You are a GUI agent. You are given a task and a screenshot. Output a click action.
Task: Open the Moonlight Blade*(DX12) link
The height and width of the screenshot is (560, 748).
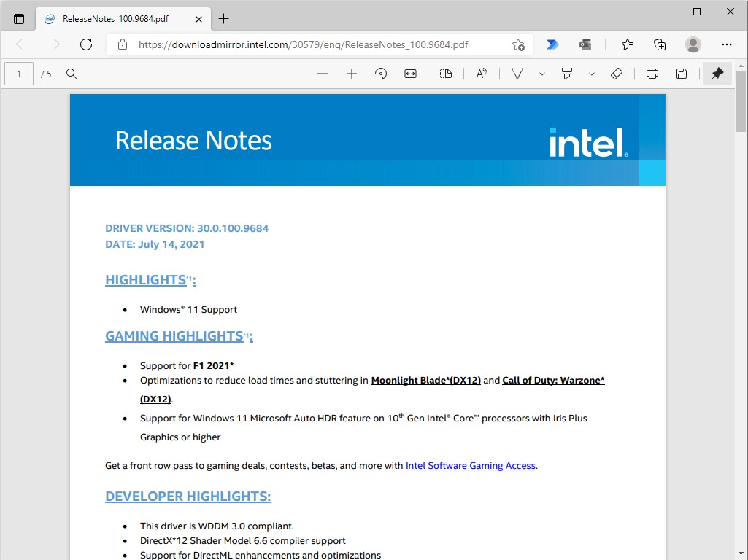click(425, 381)
